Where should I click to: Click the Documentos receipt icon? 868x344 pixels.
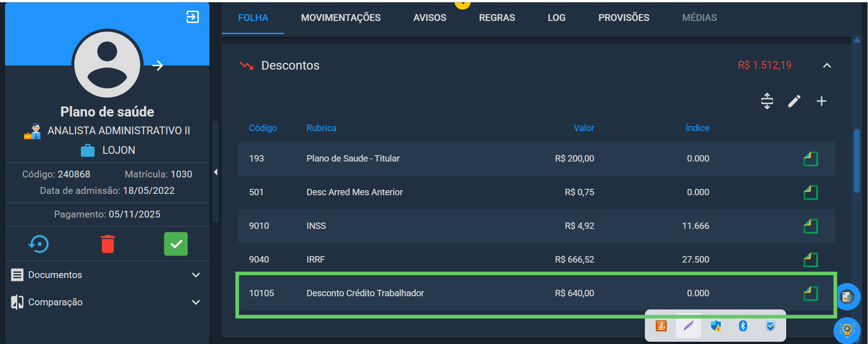tap(17, 275)
